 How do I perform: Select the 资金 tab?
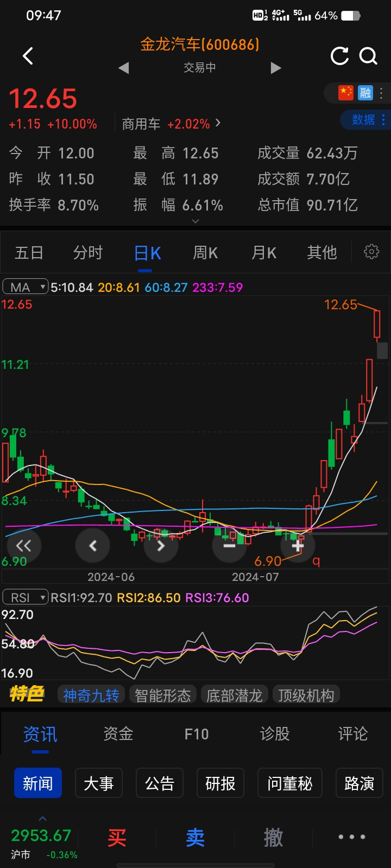coord(118,734)
